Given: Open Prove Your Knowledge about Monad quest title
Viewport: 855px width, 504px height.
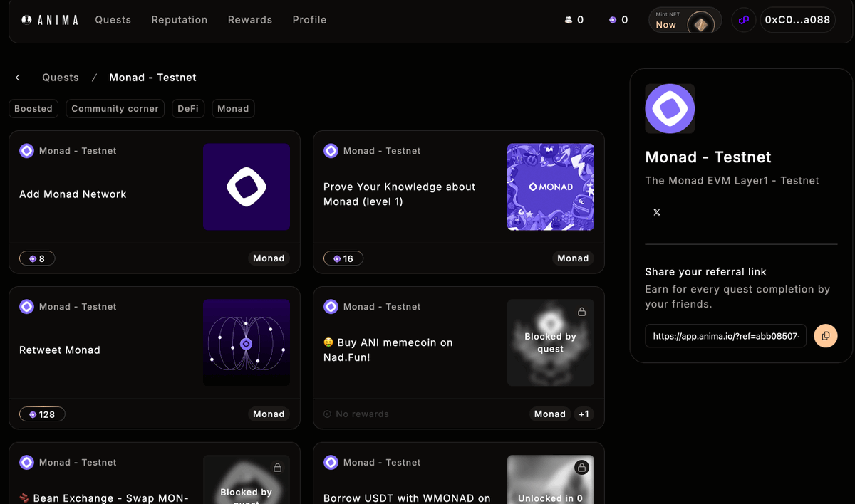Looking at the screenshot, I should coord(399,194).
